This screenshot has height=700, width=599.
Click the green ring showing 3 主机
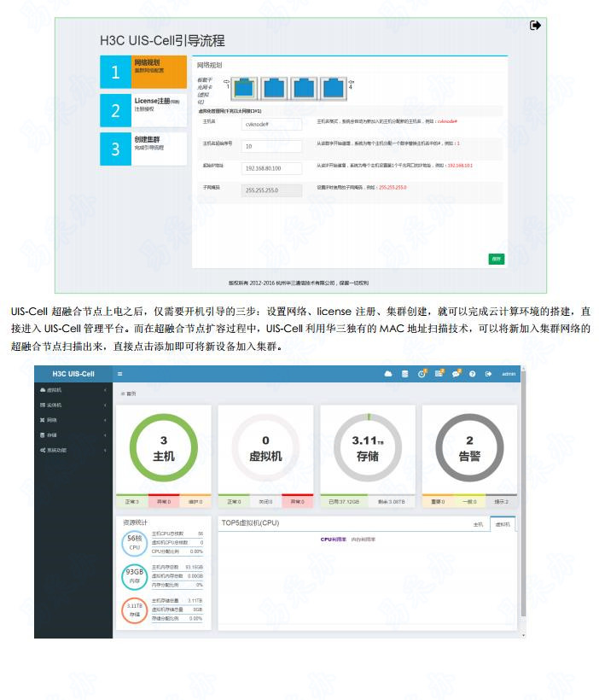tap(163, 448)
